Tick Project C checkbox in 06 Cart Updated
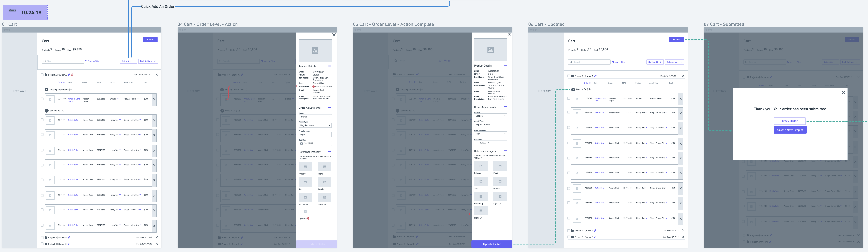868x252 pixels. pyautogui.click(x=569, y=237)
